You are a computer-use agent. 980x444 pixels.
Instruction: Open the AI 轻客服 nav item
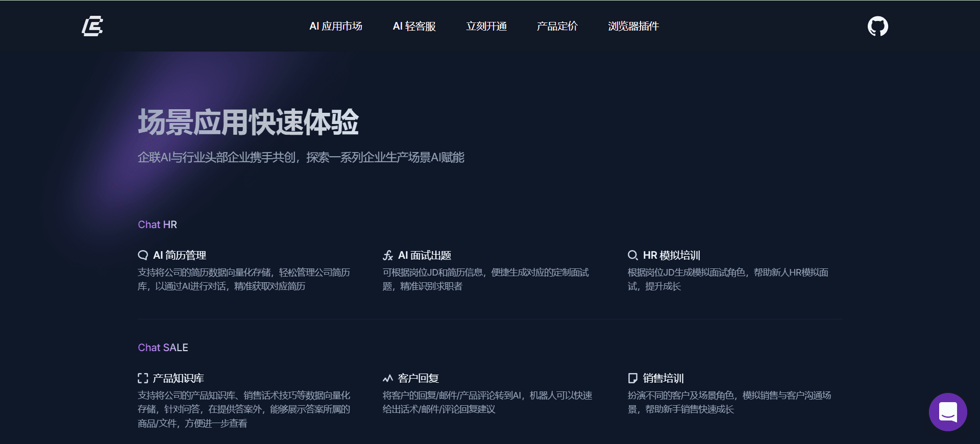pos(414,26)
